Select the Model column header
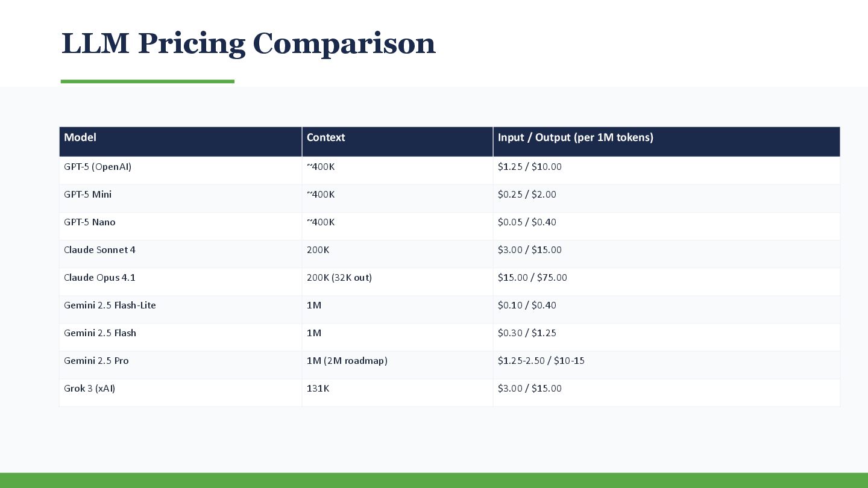The height and width of the screenshot is (488, 868). [x=181, y=142]
